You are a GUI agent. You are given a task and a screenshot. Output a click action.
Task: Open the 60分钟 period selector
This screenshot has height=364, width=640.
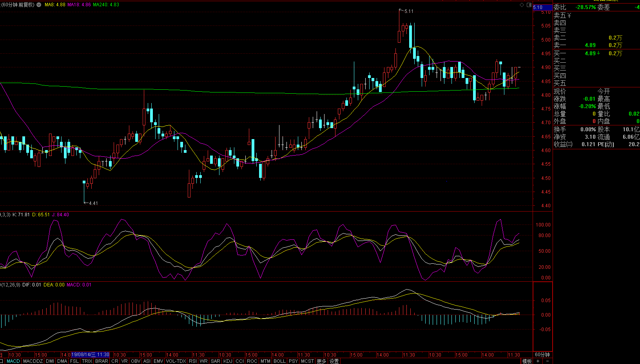(x=542, y=355)
